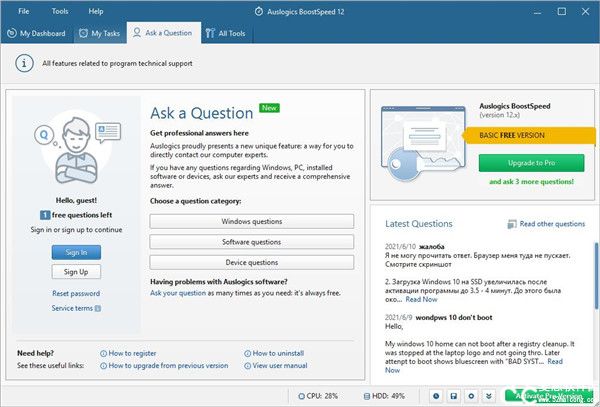This screenshot has width=600, height=407.
Task: Click the settings gear icon in status bar
Action: click(x=472, y=396)
